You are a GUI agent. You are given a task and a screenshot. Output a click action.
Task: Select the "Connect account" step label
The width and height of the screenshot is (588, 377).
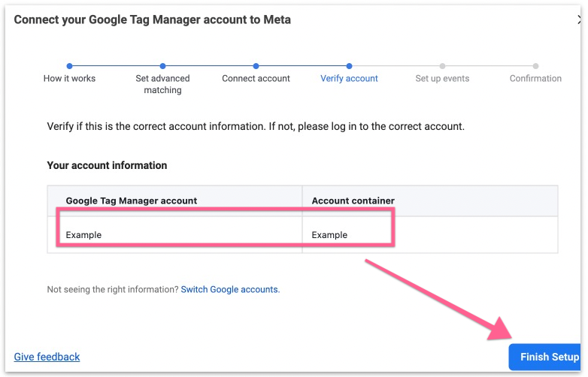(x=256, y=78)
